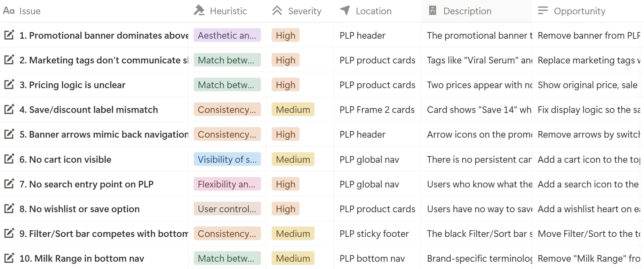The height and width of the screenshot is (269, 644).
Task: Open issue '3. Pricing logic is unclear'
Action: point(72,85)
